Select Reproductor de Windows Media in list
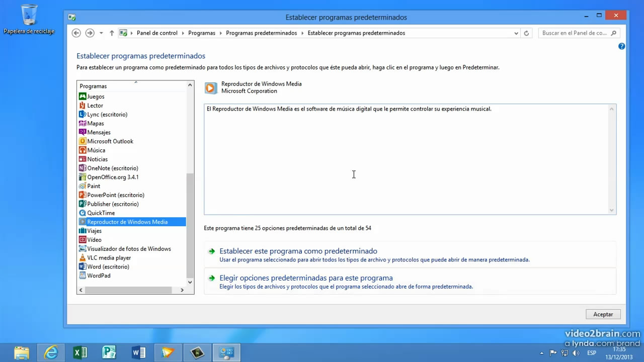The image size is (644, 362). click(x=132, y=222)
